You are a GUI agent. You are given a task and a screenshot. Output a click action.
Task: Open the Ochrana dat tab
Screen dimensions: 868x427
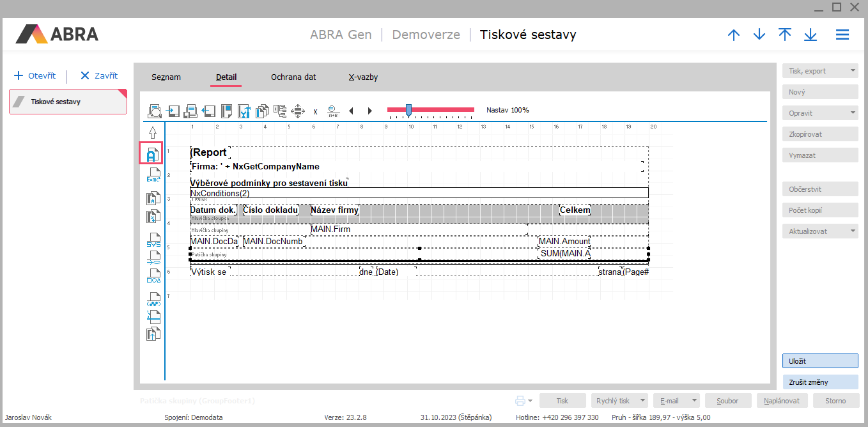[x=293, y=77]
